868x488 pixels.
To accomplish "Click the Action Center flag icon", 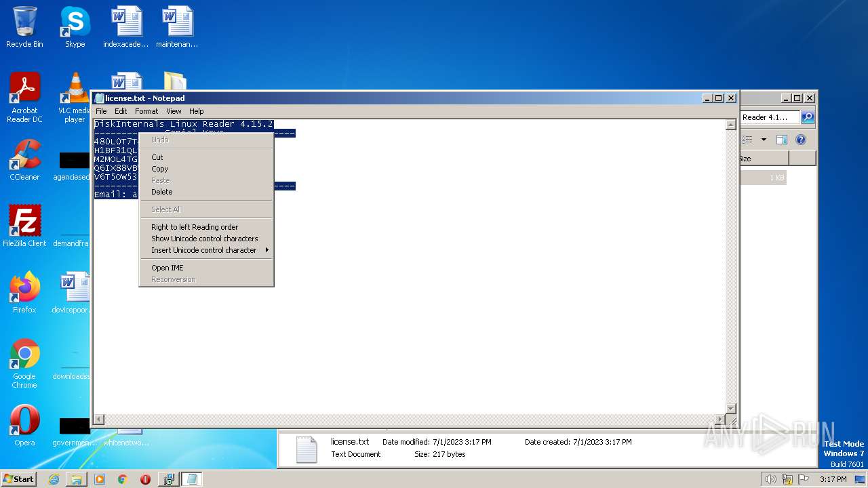I will tap(804, 479).
